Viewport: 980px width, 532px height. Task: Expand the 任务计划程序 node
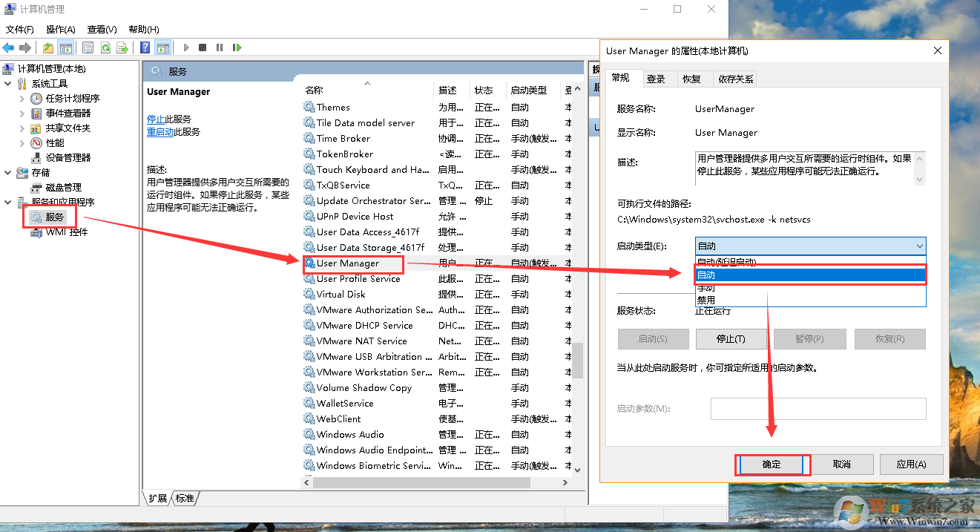coord(22,99)
